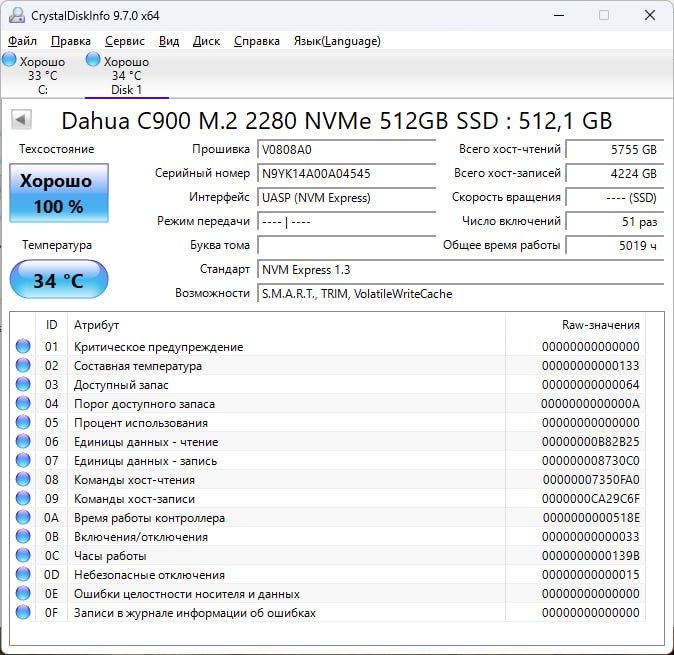Click the CrystalDiskInfo app icon in title bar
674x655 pixels.
point(16,16)
